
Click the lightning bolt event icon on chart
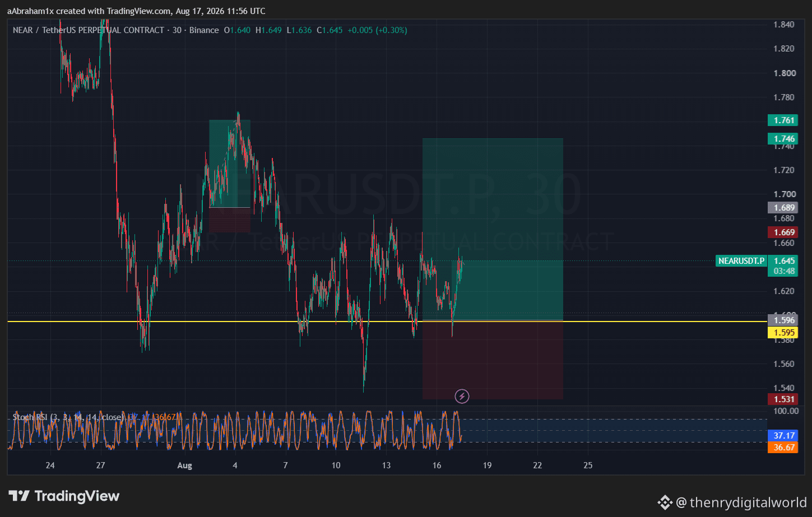coord(462,397)
